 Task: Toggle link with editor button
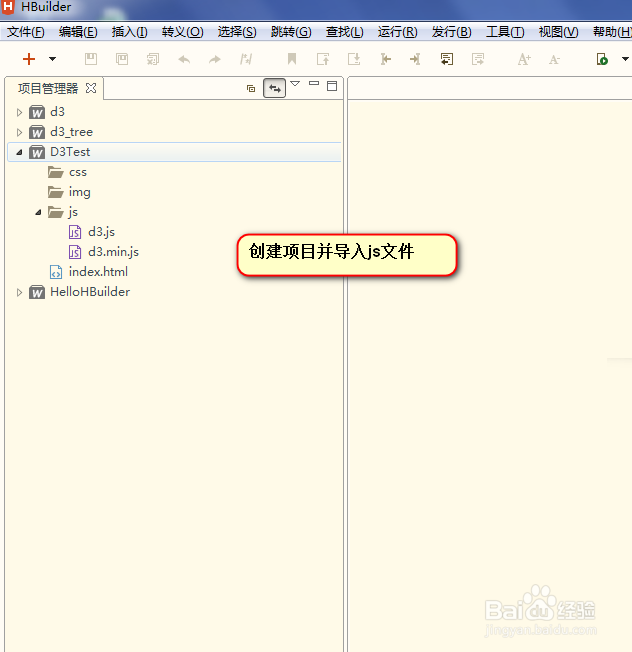(274, 88)
